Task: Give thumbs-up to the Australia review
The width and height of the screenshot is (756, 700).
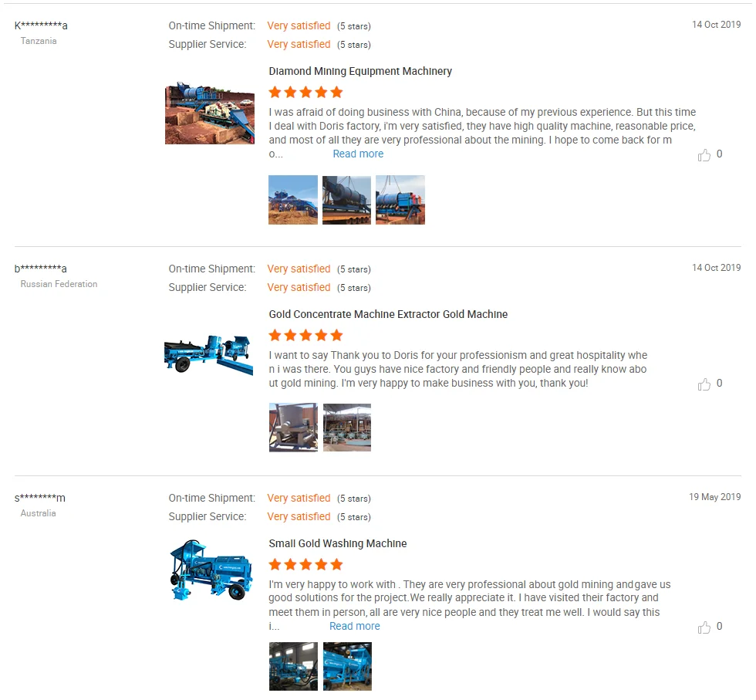Action: click(704, 627)
